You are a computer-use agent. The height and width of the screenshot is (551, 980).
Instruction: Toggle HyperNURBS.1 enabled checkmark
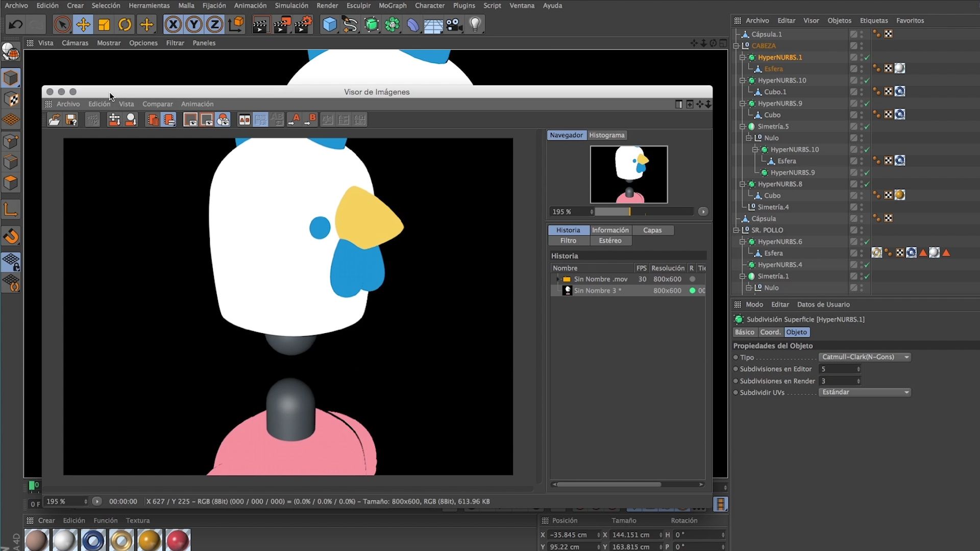[x=867, y=57]
